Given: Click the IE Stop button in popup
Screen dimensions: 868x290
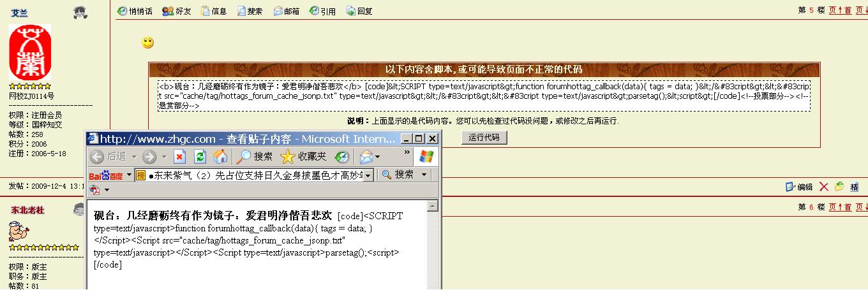Looking at the screenshot, I should coord(180,157).
